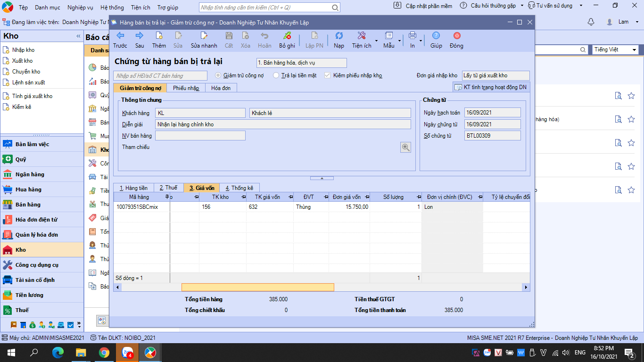
Task: Open Quản lý hóa đơn module
Action: pos(42,235)
